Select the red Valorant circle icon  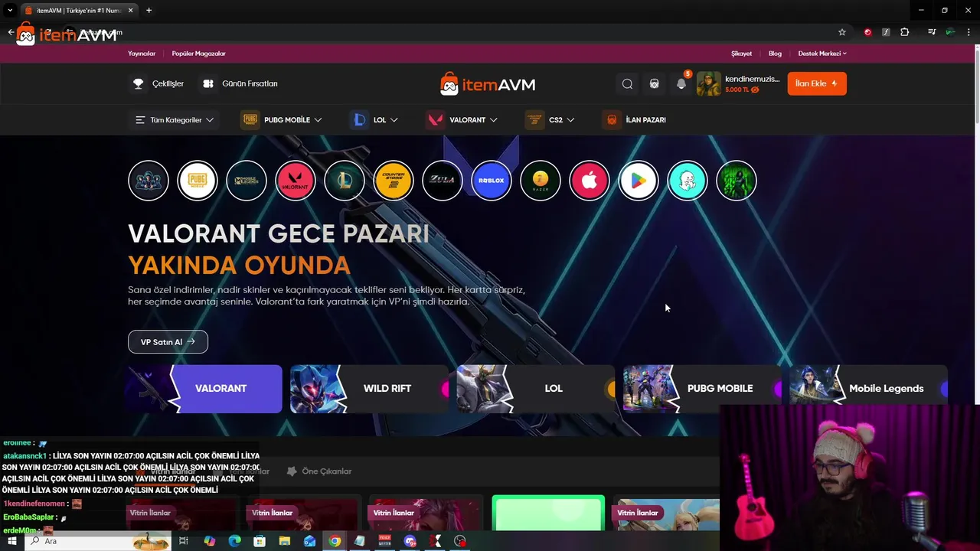296,181
